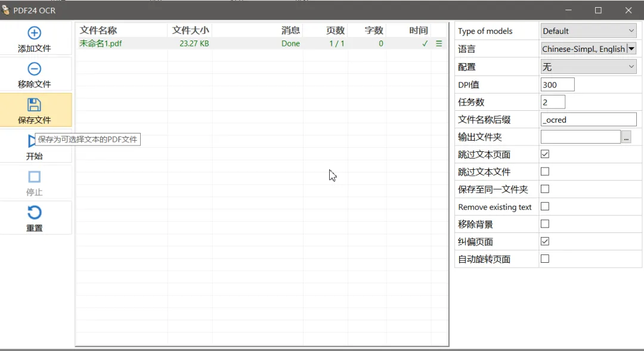This screenshot has width=644, height=351.
Task: Open the Type of models dropdown
Action: 589,31
